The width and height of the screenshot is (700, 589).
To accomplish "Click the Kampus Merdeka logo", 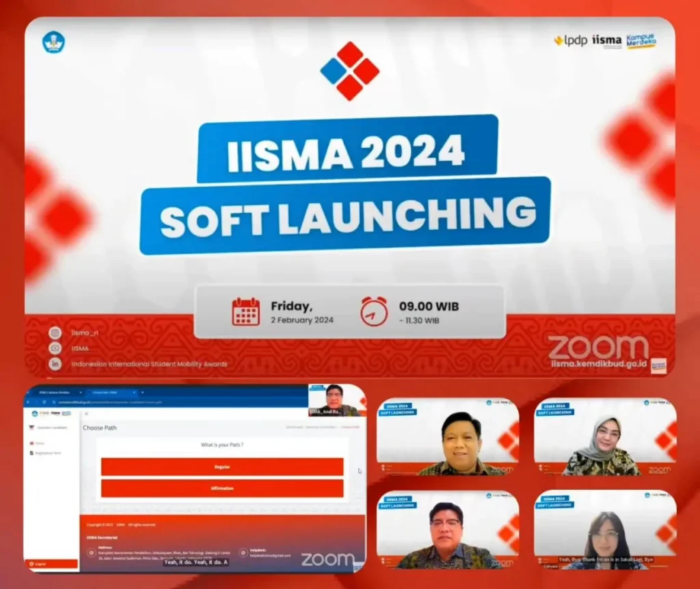I will (x=641, y=41).
